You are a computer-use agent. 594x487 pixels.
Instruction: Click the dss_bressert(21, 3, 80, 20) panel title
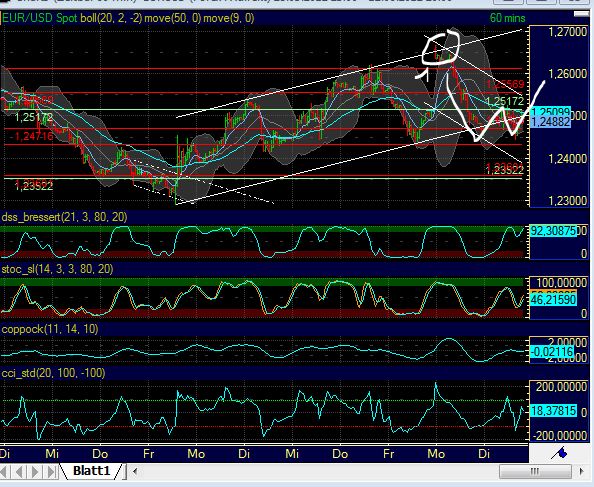click(x=64, y=217)
